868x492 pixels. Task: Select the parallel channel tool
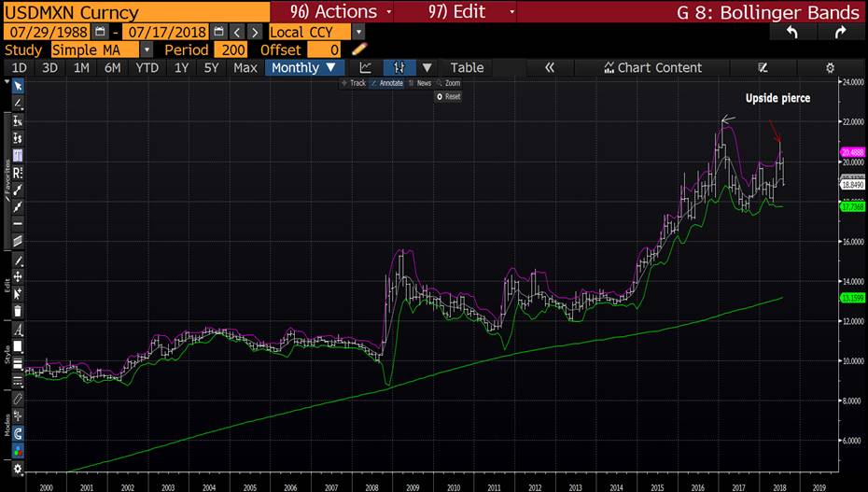(18, 241)
